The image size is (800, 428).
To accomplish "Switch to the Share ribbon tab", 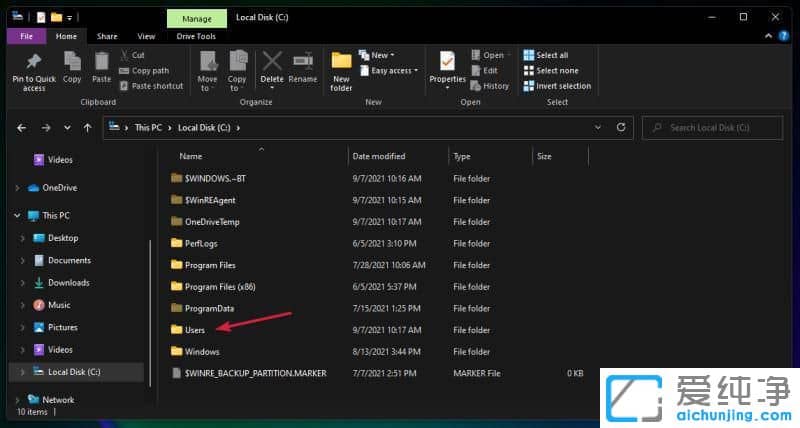I will (x=107, y=36).
